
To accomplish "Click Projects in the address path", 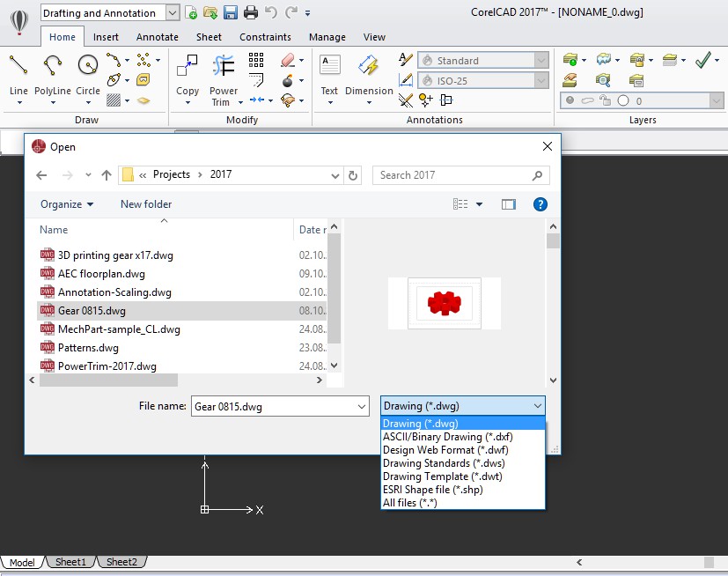I will [172, 174].
